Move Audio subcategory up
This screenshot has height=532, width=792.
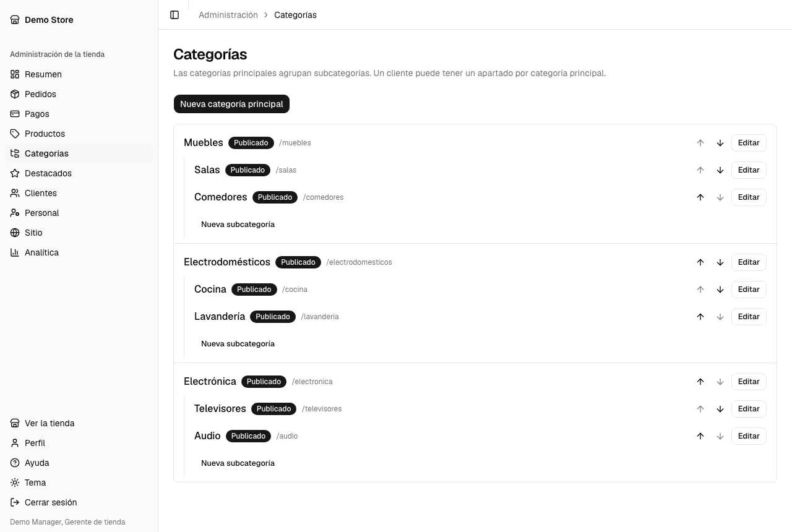point(700,436)
